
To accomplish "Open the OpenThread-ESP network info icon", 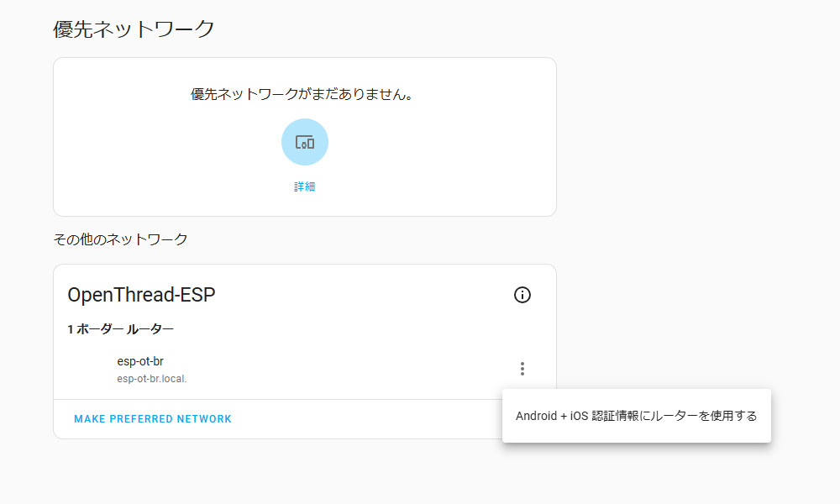I will point(522,295).
